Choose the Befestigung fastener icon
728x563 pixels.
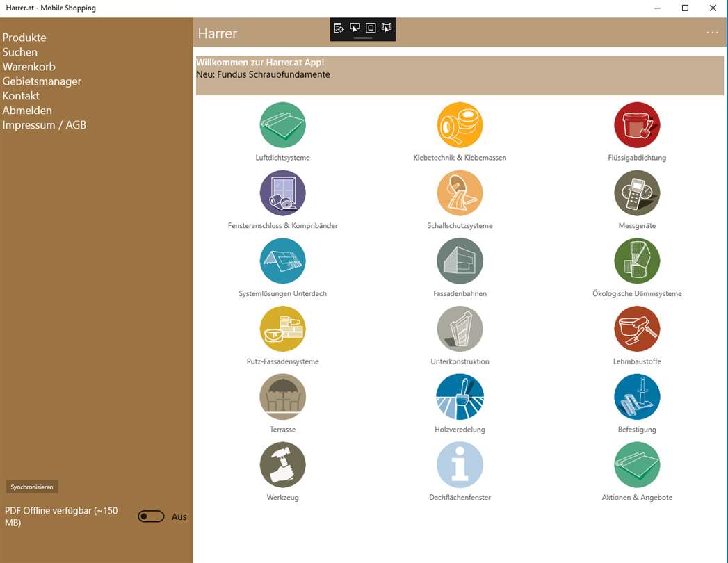tap(637, 397)
